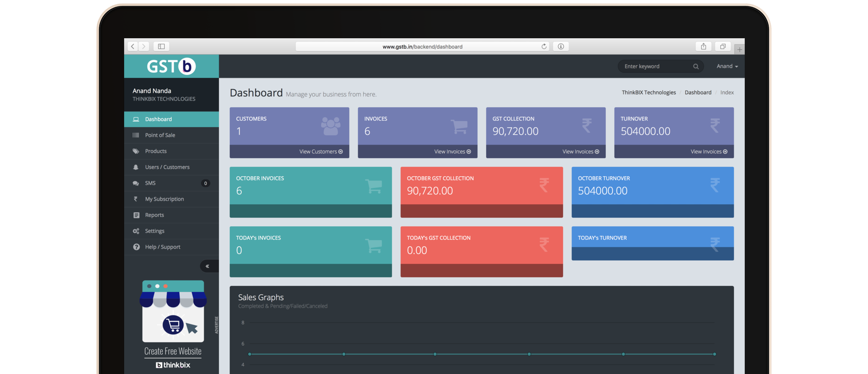The width and height of the screenshot is (868, 374).
Task: Click the browser share icon
Action: pyautogui.click(x=704, y=46)
